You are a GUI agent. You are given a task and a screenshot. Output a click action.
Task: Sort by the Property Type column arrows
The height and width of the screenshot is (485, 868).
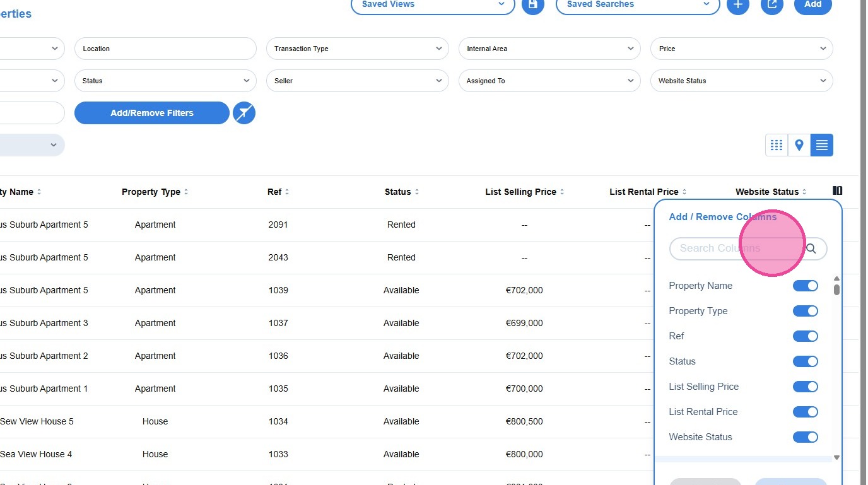[x=186, y=192]
